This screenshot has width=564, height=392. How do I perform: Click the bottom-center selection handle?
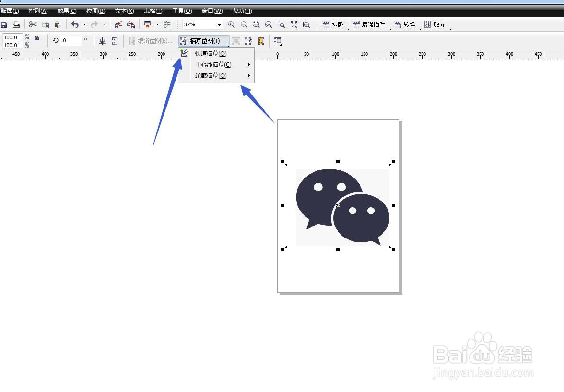(338, 249)
